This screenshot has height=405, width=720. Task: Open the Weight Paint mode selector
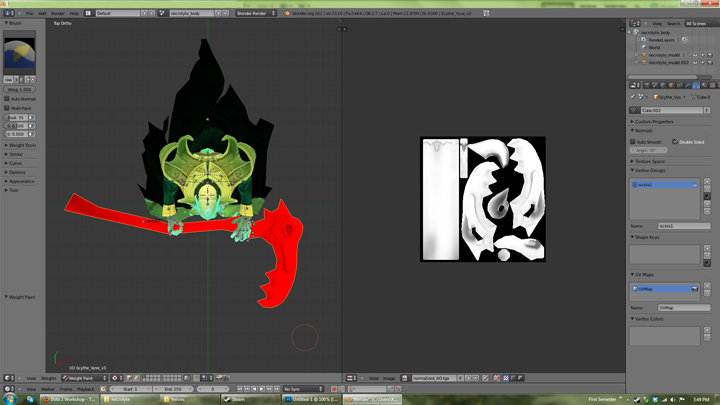tap(84, 378)
